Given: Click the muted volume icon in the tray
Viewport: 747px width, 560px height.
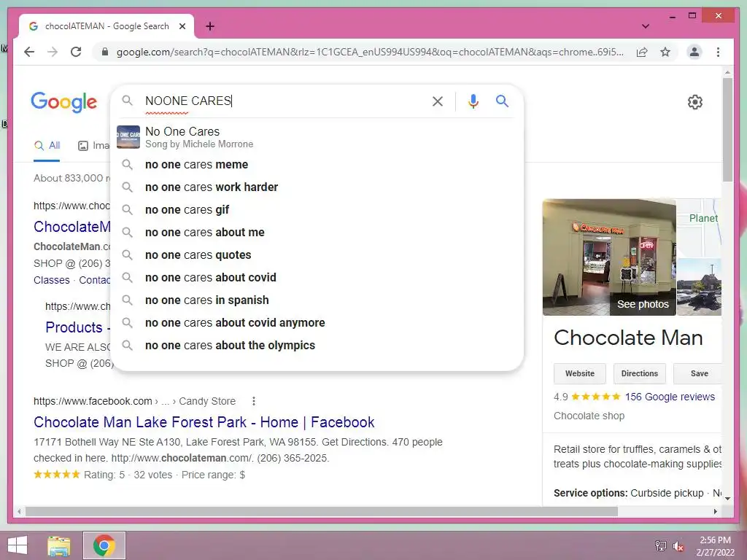Looking at the screenshot, I should 678,546.
